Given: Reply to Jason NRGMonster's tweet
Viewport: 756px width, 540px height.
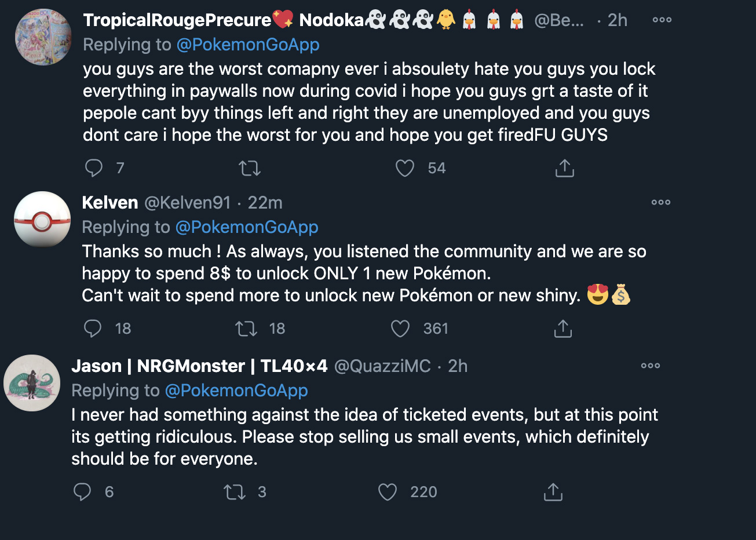Looking at the screenshot, I should tap(82, 492).
